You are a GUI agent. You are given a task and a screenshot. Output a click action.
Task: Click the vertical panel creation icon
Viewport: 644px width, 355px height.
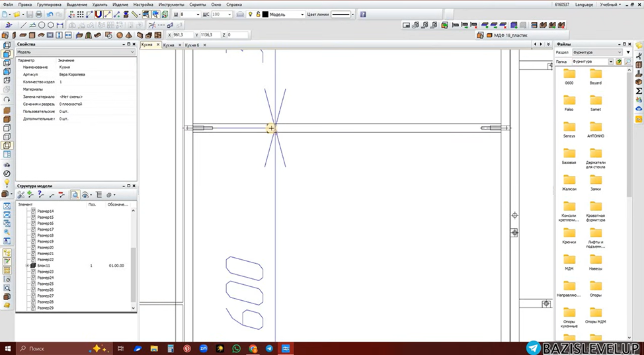[x=14, y=35]
